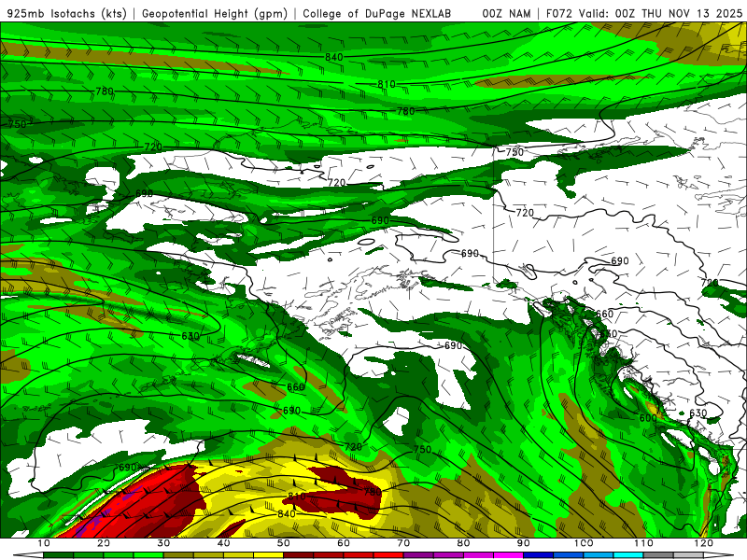Pick the dark red swatch beginning at 50
This screenshot has width=747, height=560.
[x=298, y=555]
